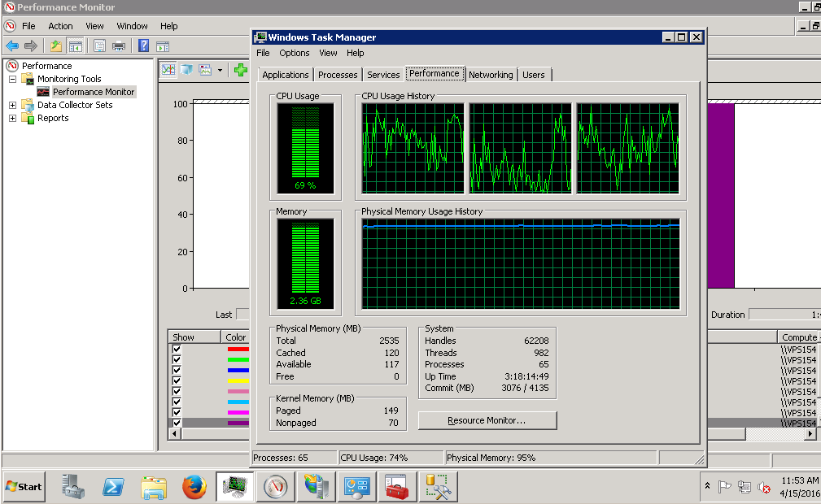Click the globe and server taskbar icon

coord(317,487)
